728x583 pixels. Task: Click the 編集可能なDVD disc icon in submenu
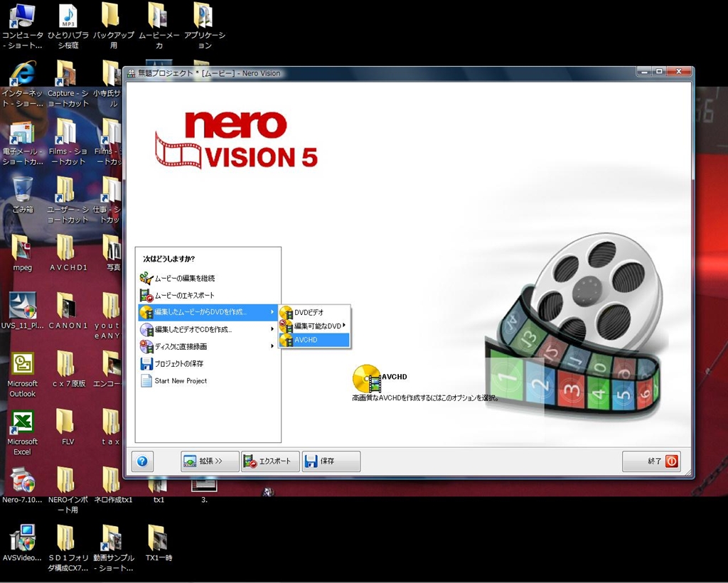pos(286,326)
